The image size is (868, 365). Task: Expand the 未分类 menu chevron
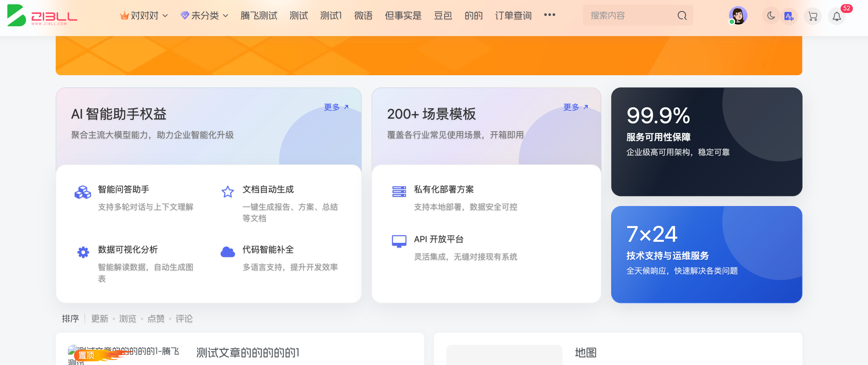pyautogui.click(x=226, y=16)
